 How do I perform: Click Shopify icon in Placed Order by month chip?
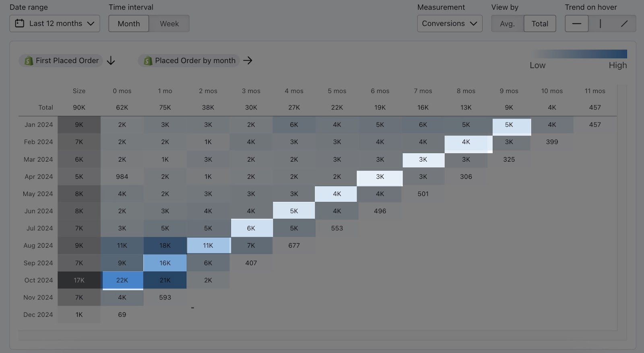(148, 61)
